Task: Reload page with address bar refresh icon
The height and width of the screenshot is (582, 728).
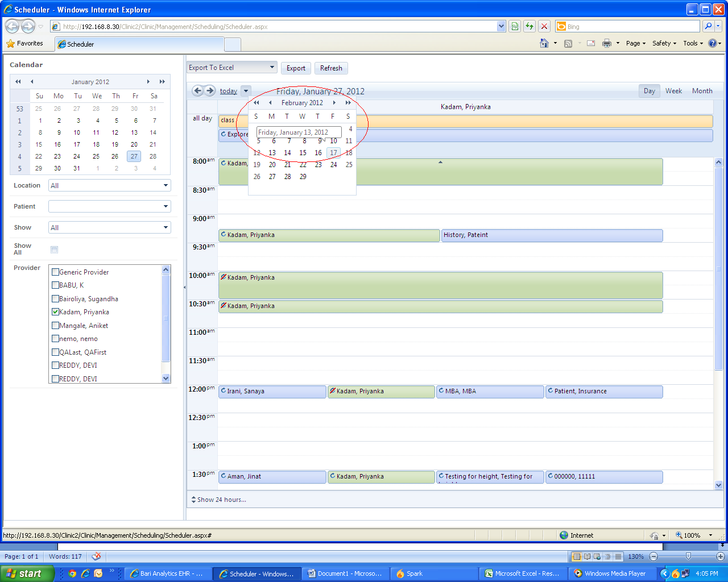Action: [x=530, y=26]
